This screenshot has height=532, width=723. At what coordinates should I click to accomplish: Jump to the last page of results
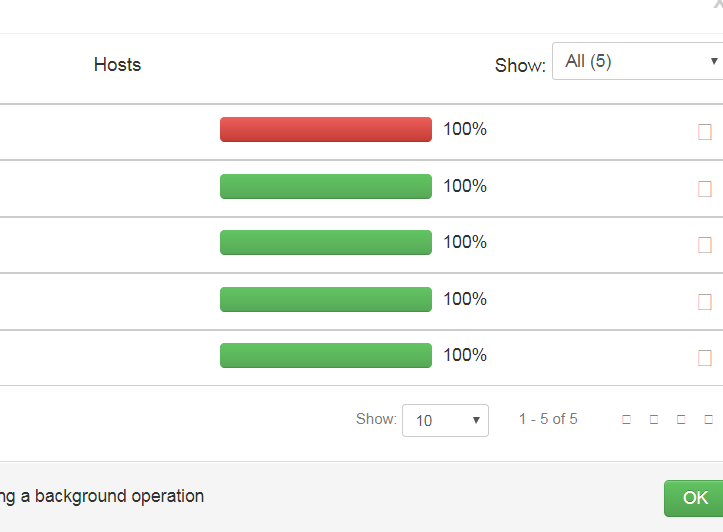(x=708, y=420)
